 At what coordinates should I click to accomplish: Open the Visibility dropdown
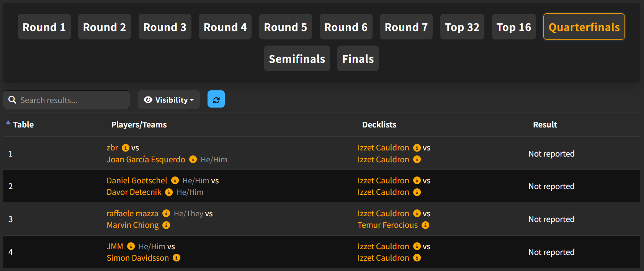(x=168, y=100)
